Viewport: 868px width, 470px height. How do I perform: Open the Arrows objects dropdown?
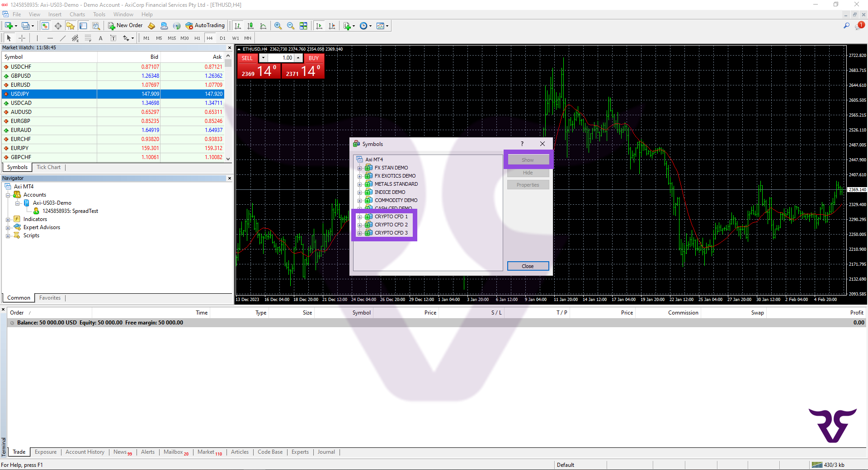pos(128,38)
